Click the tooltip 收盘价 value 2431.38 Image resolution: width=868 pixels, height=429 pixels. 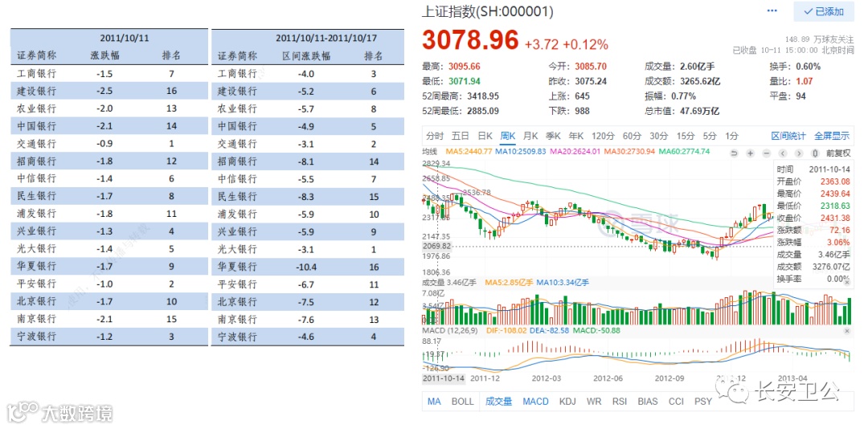tap(835, 218)
